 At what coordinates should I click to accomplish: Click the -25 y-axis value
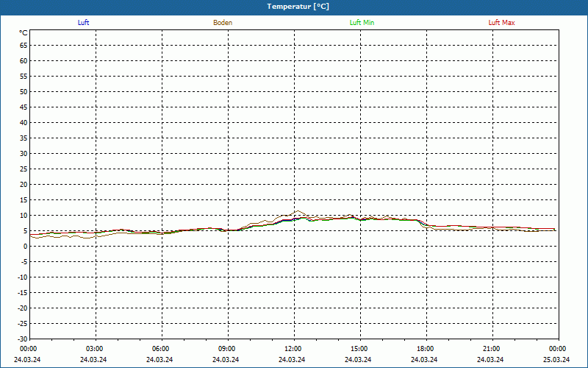(23, 324)
